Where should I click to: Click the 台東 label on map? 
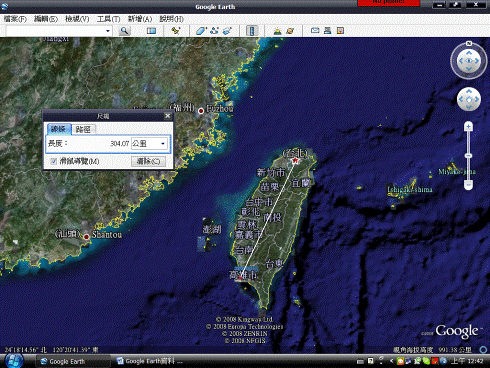tap(274, 264)
